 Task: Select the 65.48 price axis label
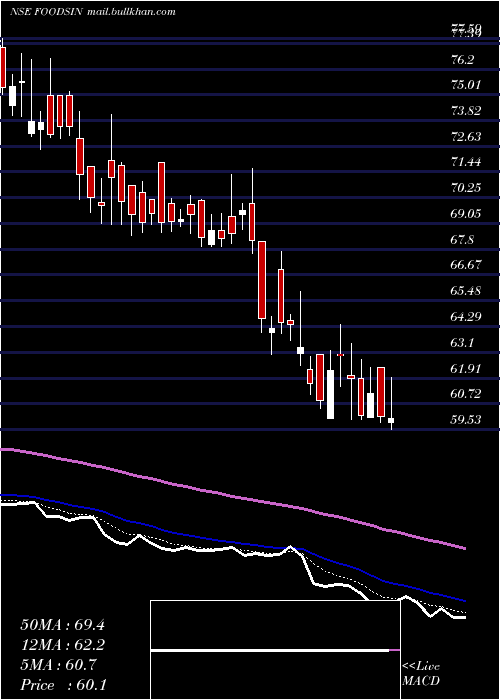coord(466,291)
